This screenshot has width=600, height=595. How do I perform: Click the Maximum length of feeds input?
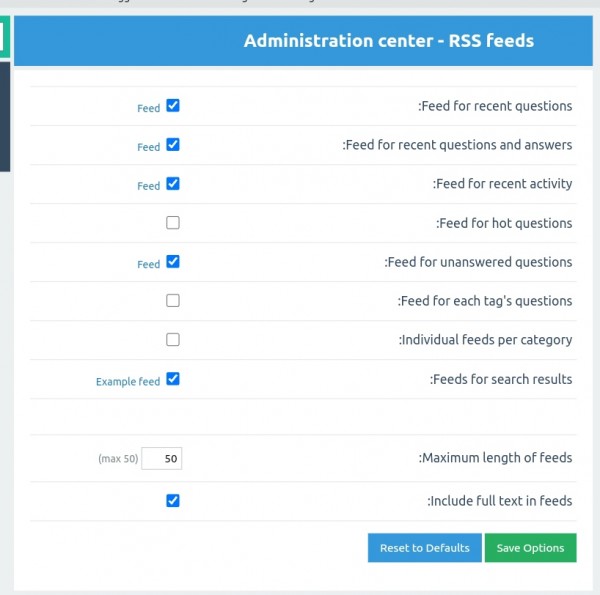(161, 459)
